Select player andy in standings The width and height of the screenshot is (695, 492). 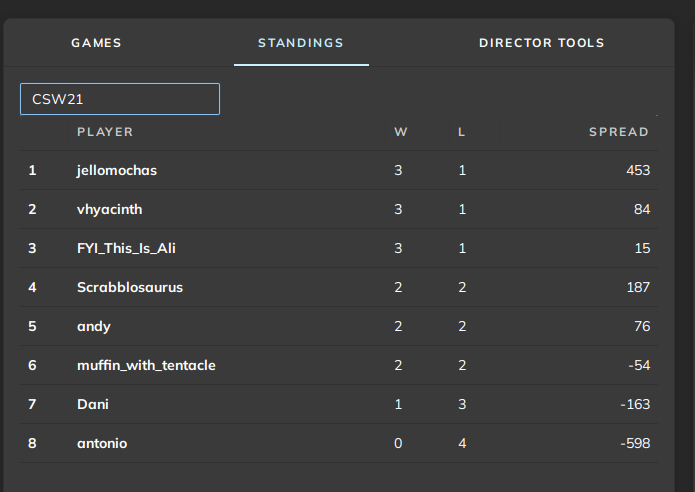[x=94, y=326]
